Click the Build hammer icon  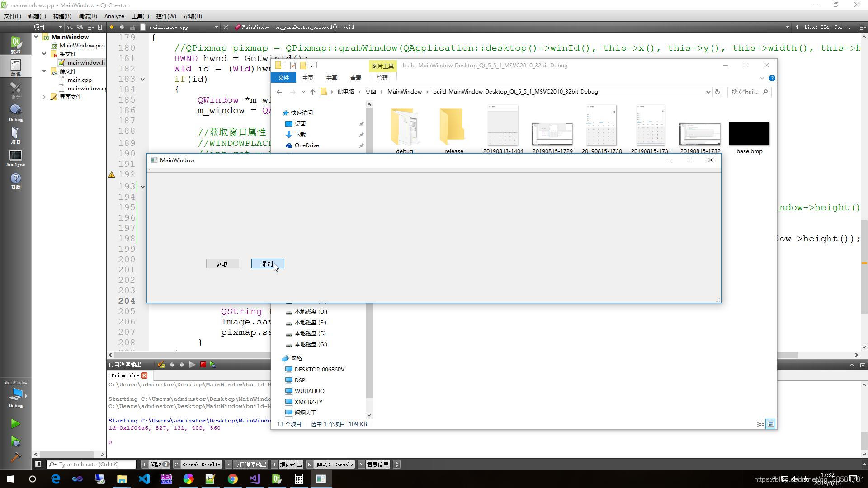click(15, 457)
